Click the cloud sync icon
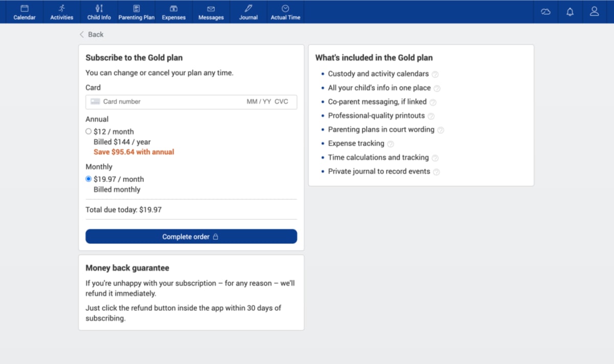Viewport: 614px width, 364px height. 545,11
